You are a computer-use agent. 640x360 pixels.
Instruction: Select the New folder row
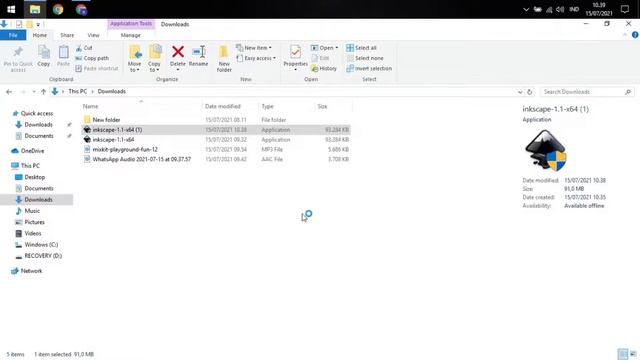coord(216,120)
